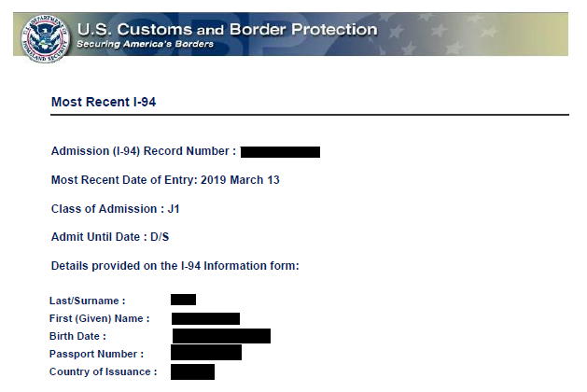
Task: Click the Birth Date label
Action: (77, 336)
